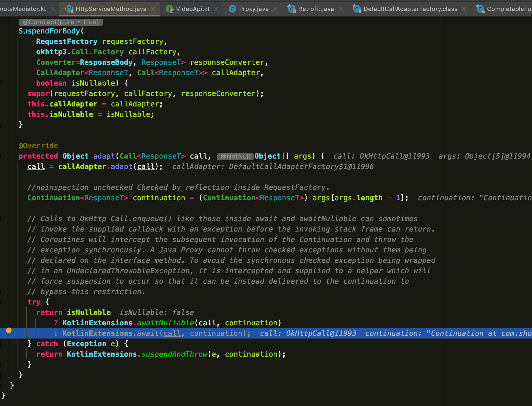The image size is (532, 406).
Task: Click suspendAndThrow method call
Action: click(174, 354)
